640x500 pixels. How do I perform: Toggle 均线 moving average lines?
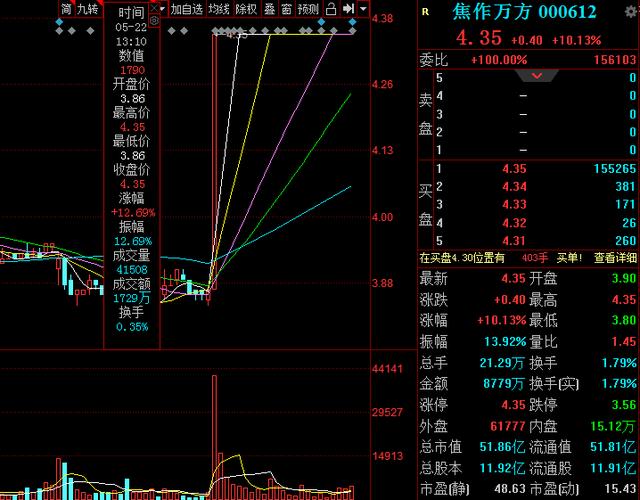219,9
